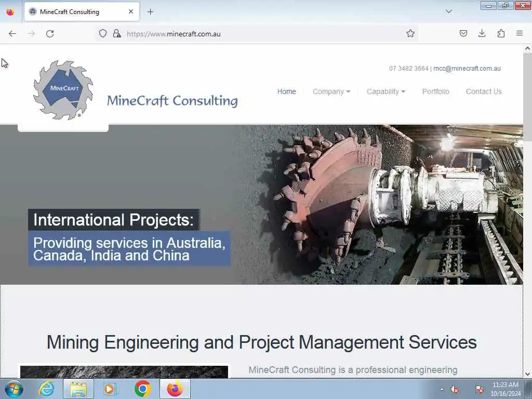Click the Mining Engineering and Project Management heading
532x399 pixels.
pos(262,342)
